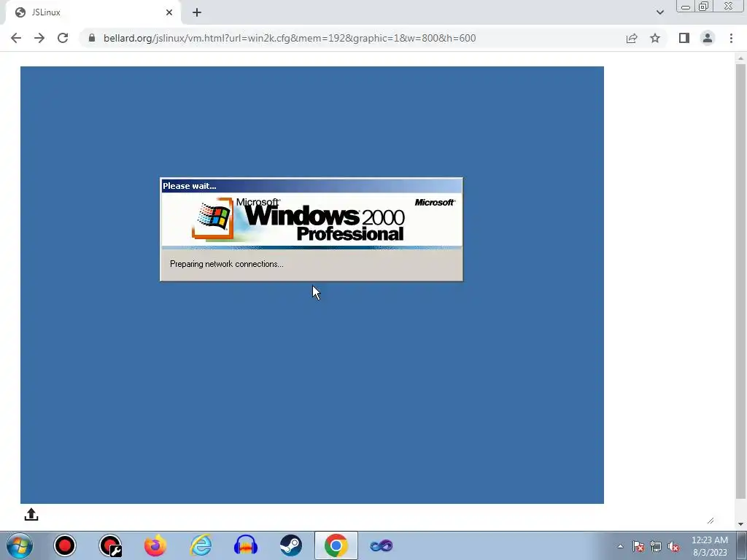Viewport: 747px width, 560px height.
Task: Launch Firefox from the taskbar
Action: [x=155, y=545]
